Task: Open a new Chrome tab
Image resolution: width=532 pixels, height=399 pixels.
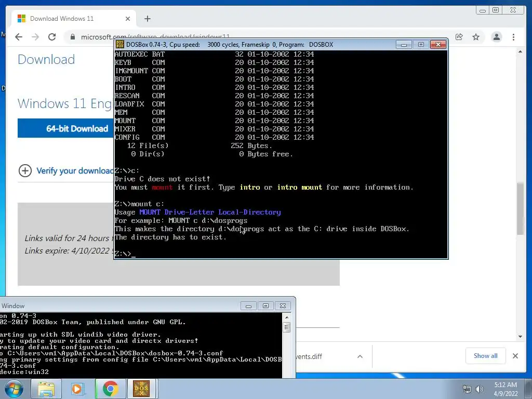Action: [147, 19]
